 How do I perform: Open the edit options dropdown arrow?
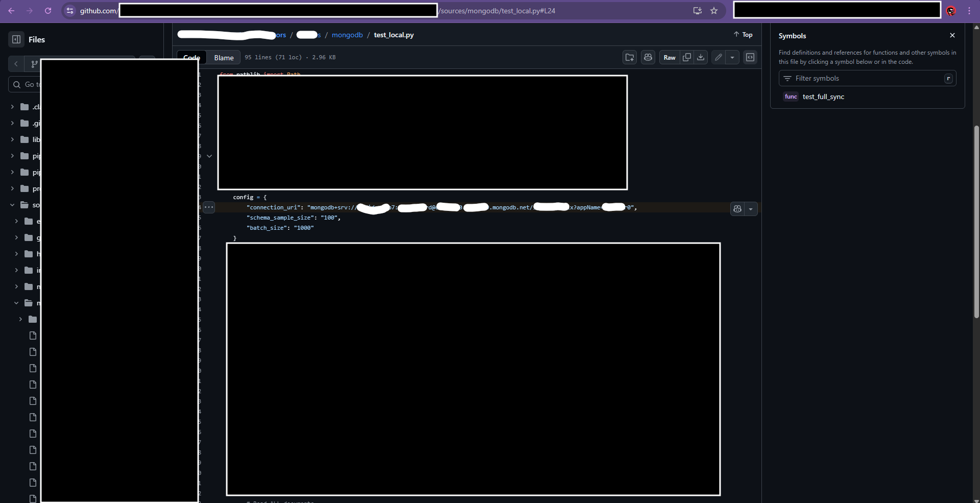(732, 57)
